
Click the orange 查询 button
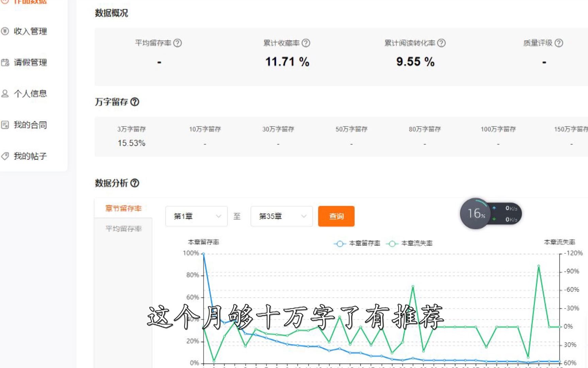(x=336, y=216)
